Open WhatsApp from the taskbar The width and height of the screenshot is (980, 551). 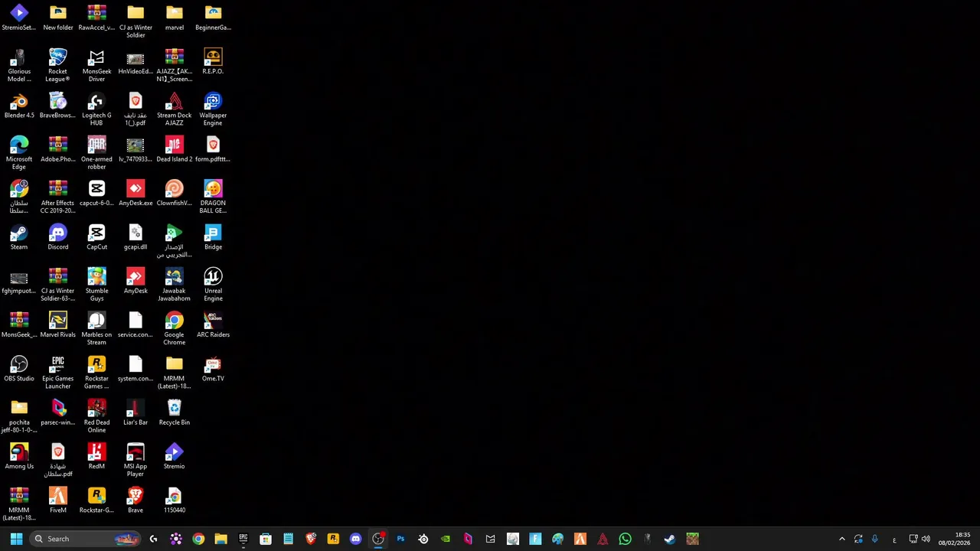tap(625, 539)
